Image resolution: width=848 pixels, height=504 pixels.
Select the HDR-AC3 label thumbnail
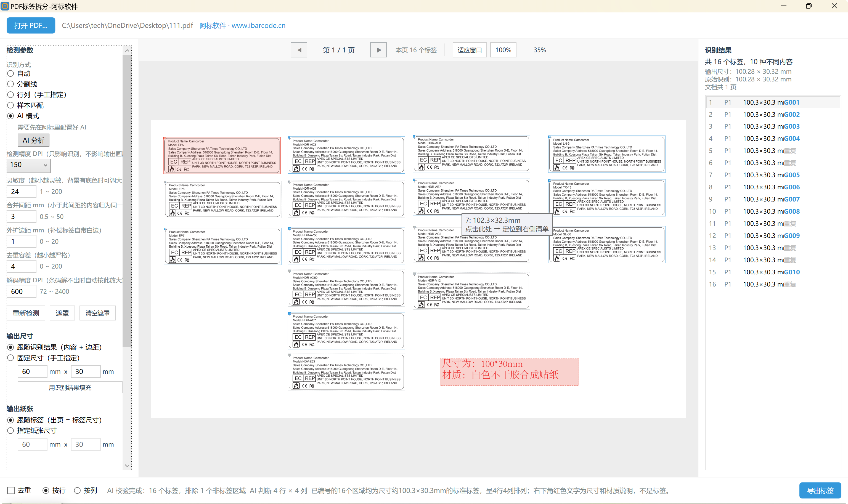pyautogui.click(x=346, y=155)
